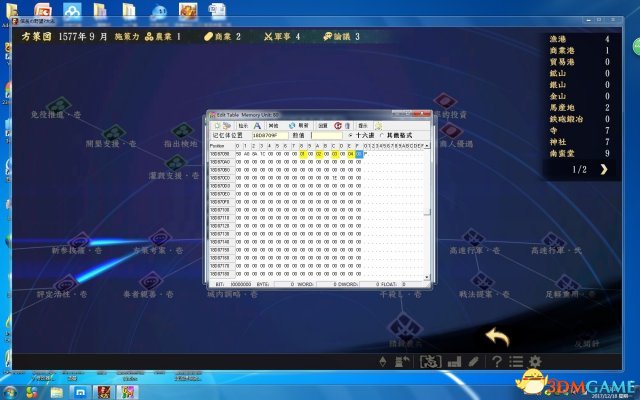The height and width of the screenshot is (400, 640).
Task: Click the scrollbar down arrow in Edit Table
Action: pos(427,277)
